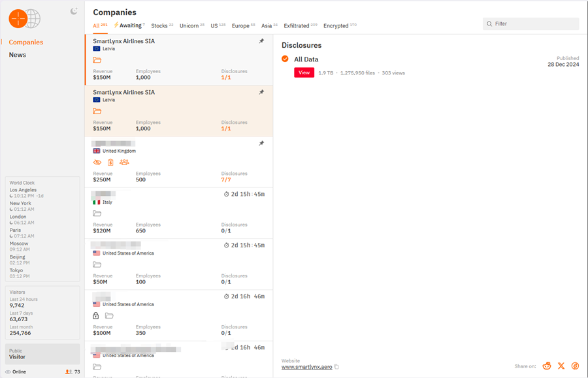Screen dimensions: 588x378
Task: Click the UK flag icon
Action: 97,151
